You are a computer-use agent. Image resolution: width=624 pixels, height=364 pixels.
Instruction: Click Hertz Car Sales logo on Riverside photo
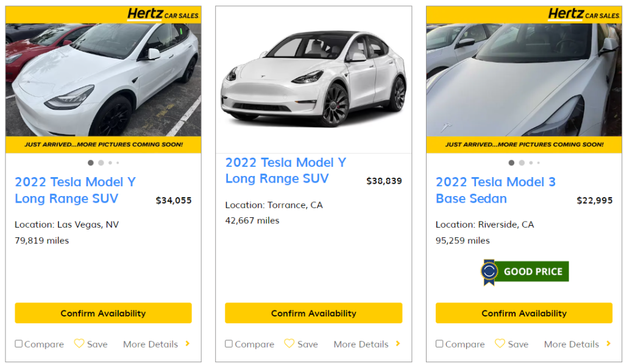[584, 14]
